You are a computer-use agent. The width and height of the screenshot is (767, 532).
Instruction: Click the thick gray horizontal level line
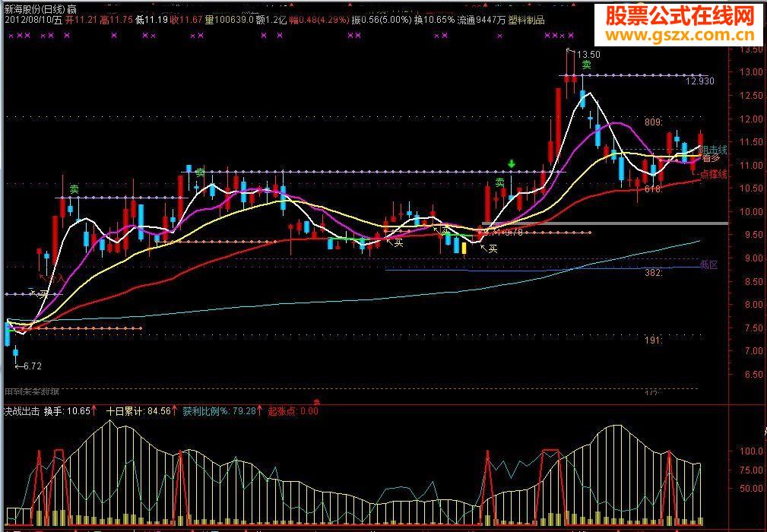[605, 223]
